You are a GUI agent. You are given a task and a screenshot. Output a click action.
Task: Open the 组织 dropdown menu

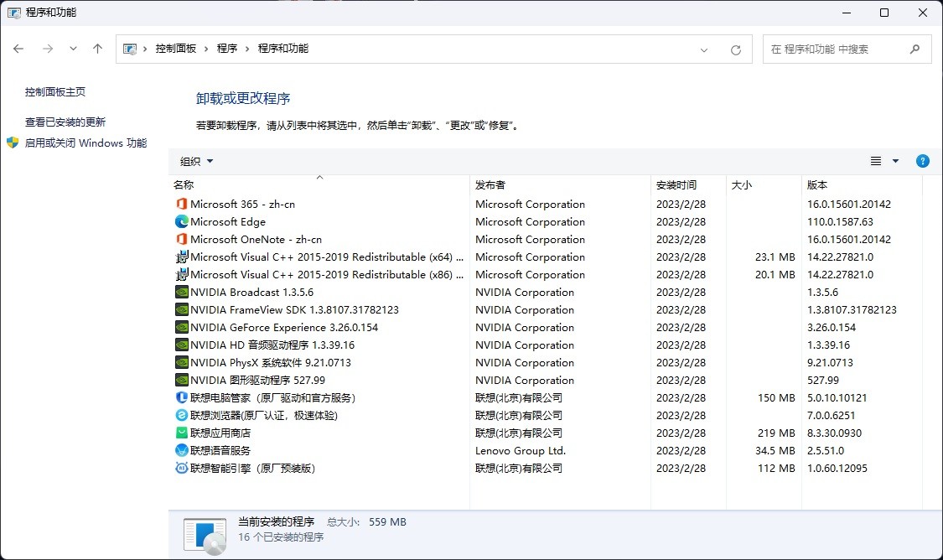197,161
